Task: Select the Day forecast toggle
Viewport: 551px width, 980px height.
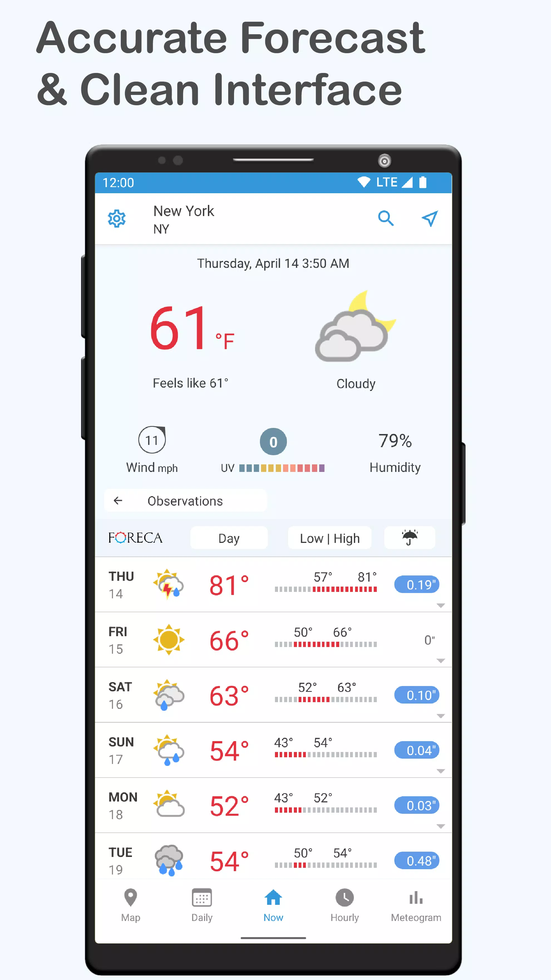Action: 229,538
